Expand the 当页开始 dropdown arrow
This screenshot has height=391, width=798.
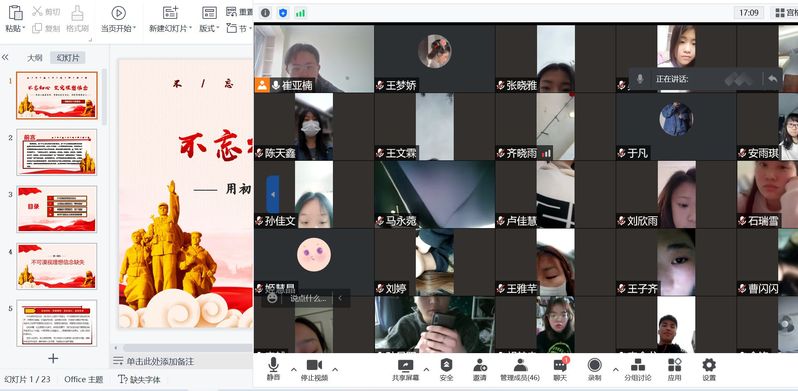point(134,29)
